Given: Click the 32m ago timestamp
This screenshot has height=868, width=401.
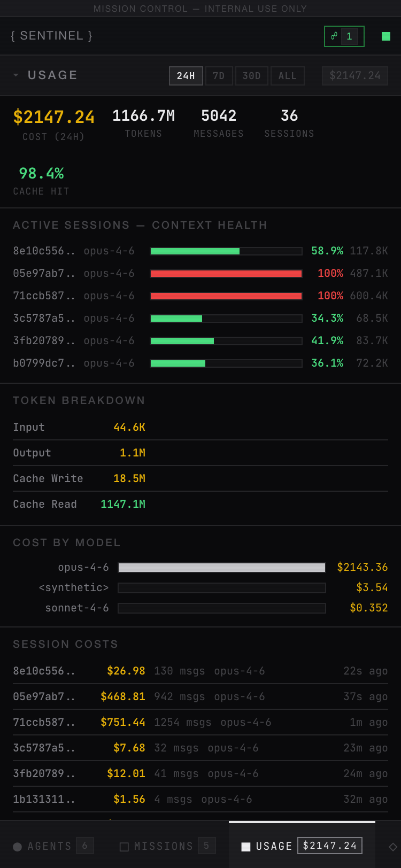Looking at the screenshot, I should click(366, 800).
